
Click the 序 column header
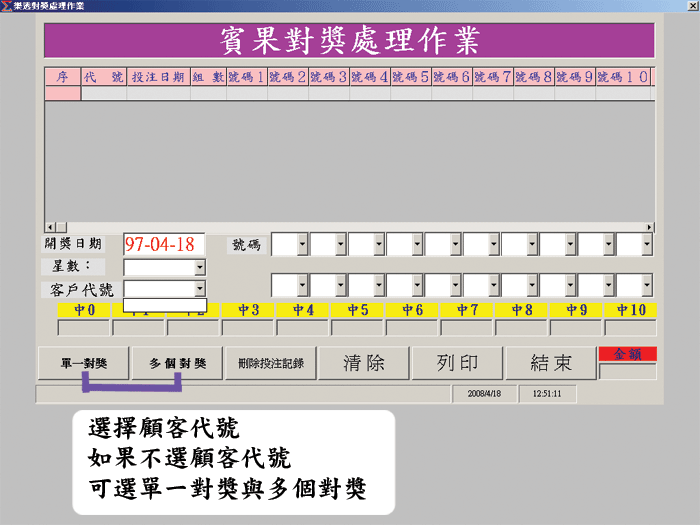[62, 77]
